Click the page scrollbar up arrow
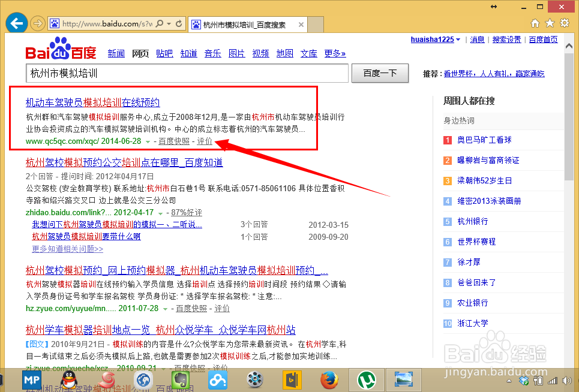The height and width of the screenshot is (392, 579). [569, 47]
